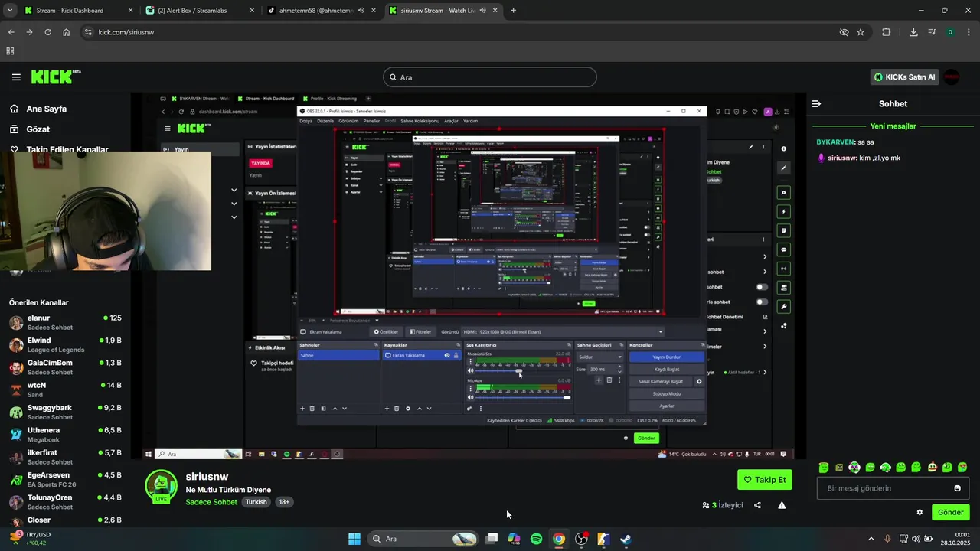This screenshot has height=551, width=980.
Task: Open the Sadece Sohbet category link
Action: (211, 502)
